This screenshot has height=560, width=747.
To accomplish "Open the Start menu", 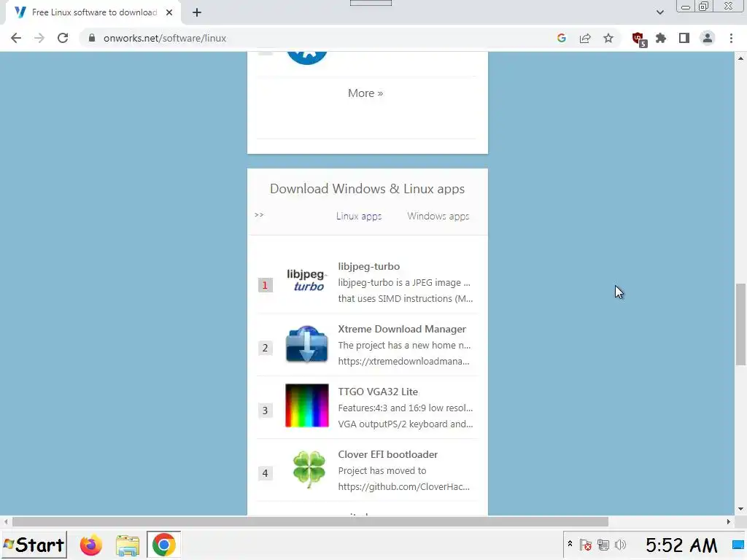I will [34, 545].
